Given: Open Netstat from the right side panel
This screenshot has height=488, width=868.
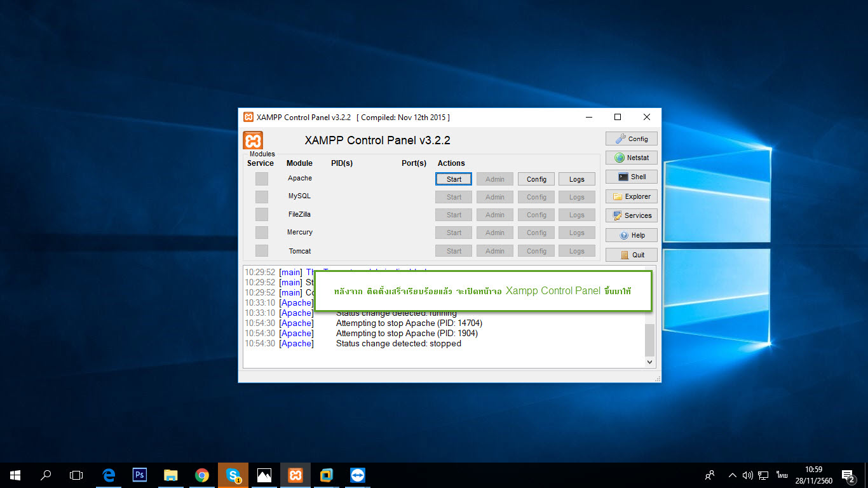Looking at the screenshot, I should pos(632,158).
